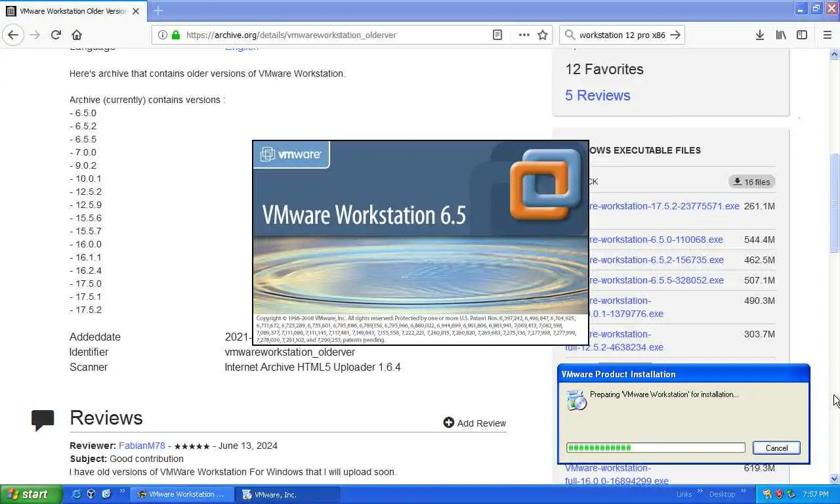Image resolution: width=840 pixels, height=504 pixels.
Task: Show the Firefox sidebars
Action: point(802,35)
